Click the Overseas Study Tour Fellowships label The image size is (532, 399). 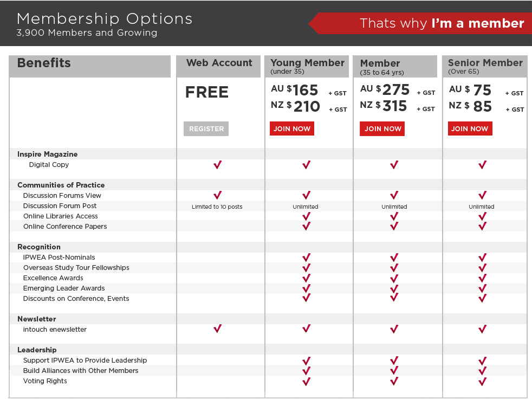click(76, 268)
